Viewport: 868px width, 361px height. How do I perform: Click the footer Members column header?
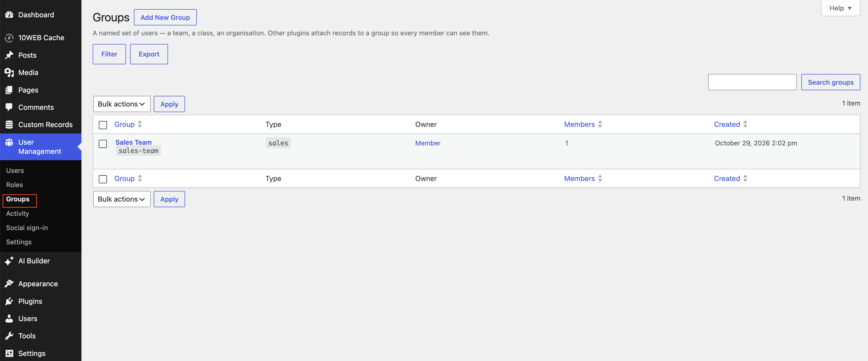[x=579, y=179]
